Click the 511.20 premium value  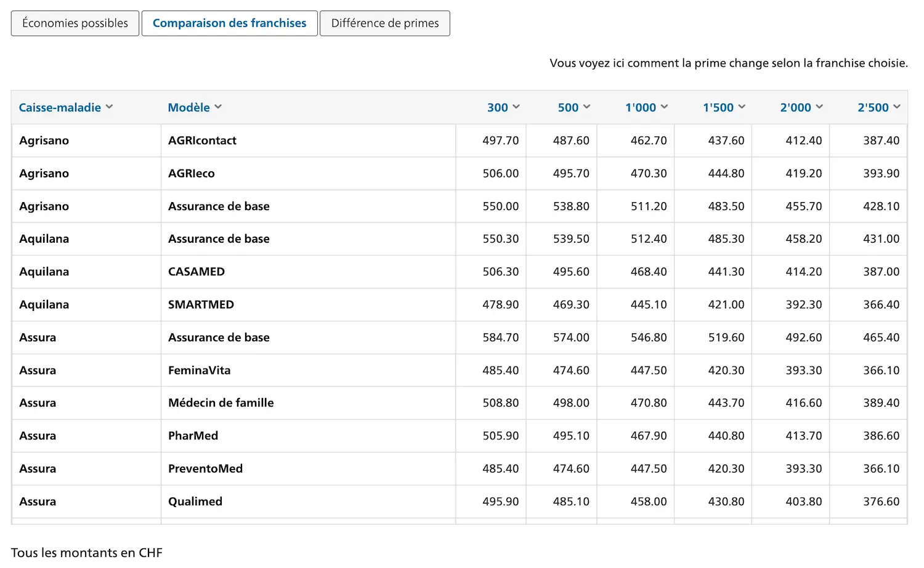649,206
